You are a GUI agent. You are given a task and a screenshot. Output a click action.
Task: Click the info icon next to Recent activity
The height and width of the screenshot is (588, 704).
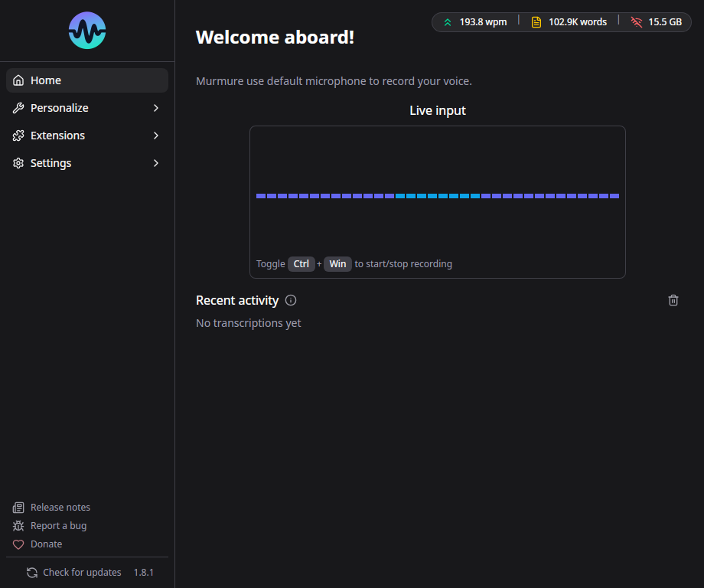(291, 300)
